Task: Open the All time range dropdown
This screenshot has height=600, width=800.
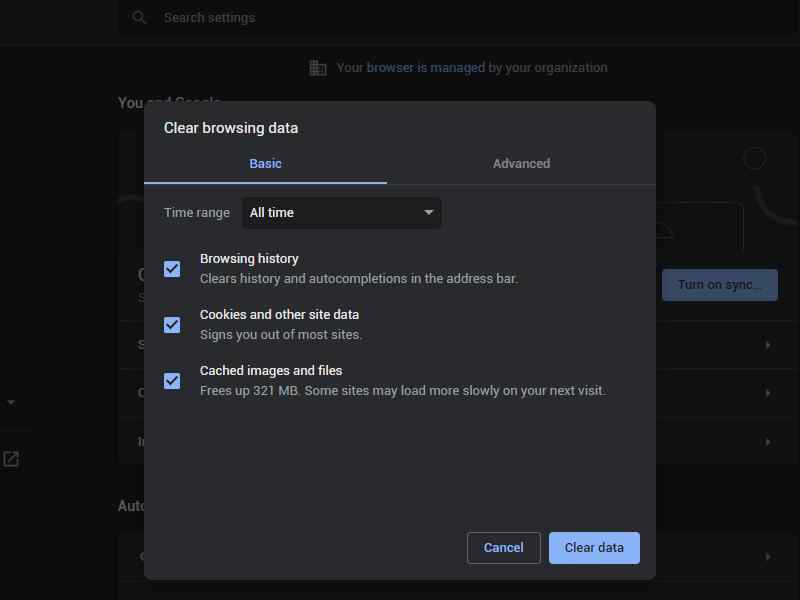Action: 342,213
